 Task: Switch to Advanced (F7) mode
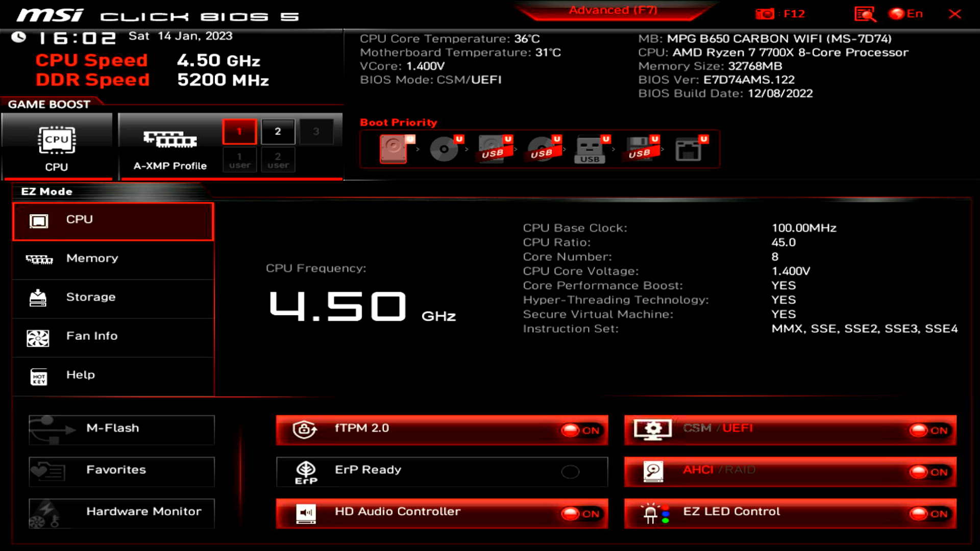coord(612,10)
